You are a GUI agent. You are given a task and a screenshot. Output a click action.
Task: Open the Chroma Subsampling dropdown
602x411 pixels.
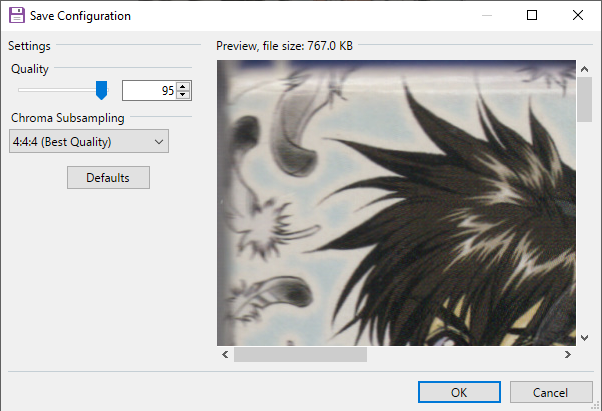[x=89, y=141]
